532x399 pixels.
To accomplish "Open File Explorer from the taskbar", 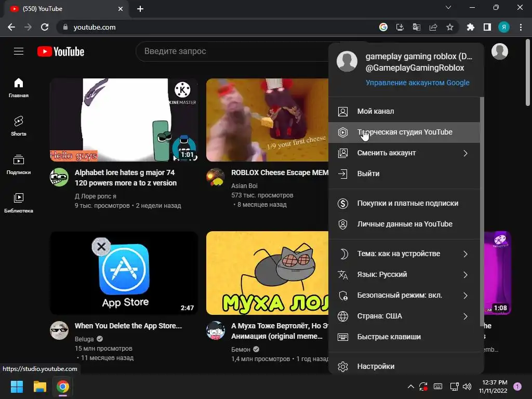I will pos(39,387).
